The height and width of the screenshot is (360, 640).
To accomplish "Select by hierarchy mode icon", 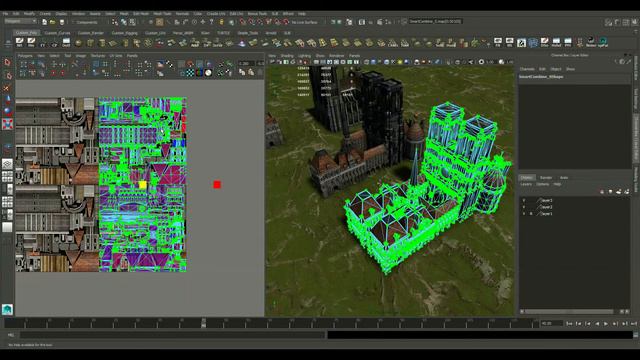I will point(115,22).
